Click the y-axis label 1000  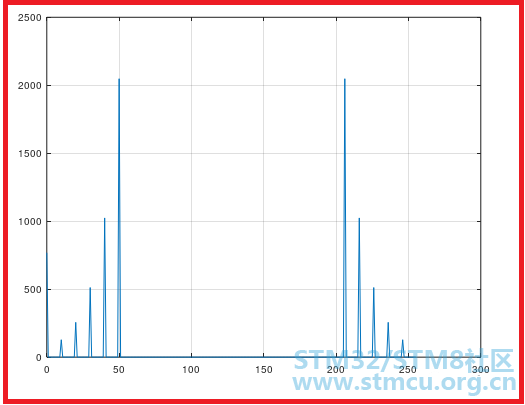pyautogui.click(x=29, y=222)
